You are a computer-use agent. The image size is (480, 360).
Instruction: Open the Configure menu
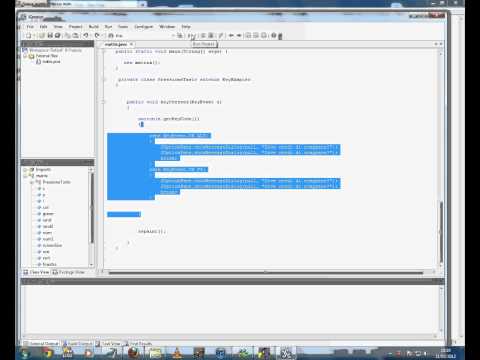[x=144, y=27]
